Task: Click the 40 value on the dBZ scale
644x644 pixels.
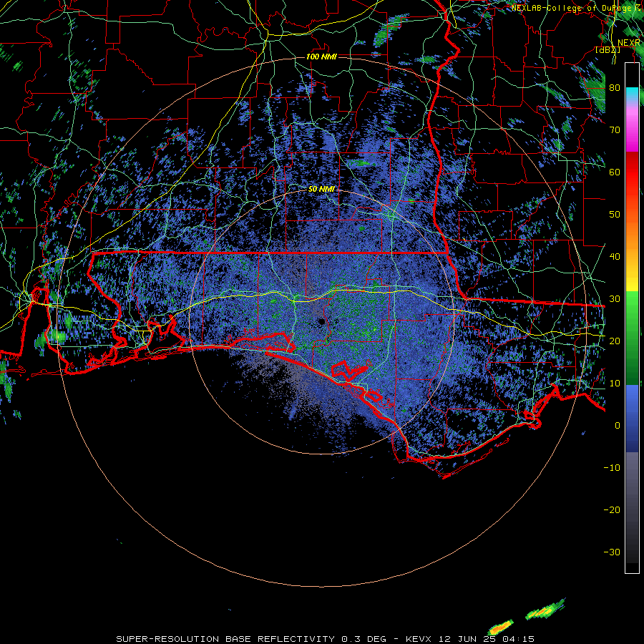Action: (x=615, y=257)
